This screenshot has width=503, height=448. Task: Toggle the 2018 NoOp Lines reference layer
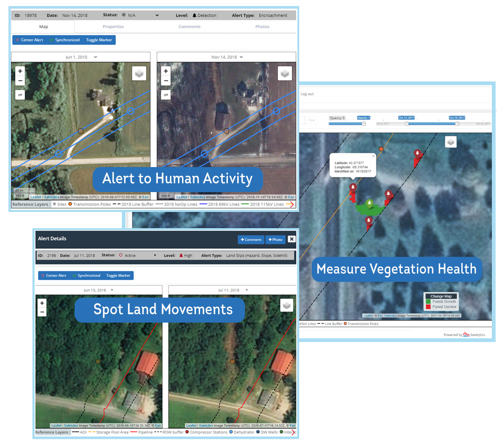click(x=176, y=205)
